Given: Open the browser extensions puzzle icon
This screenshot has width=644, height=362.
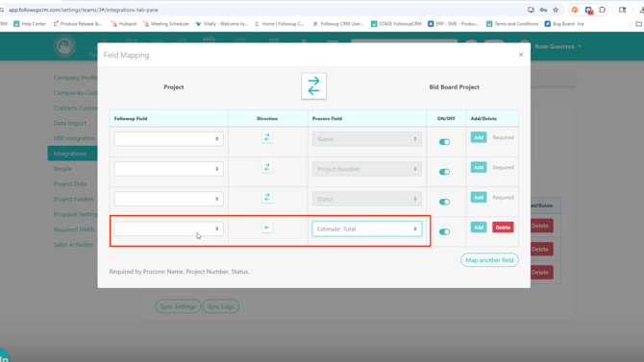Looking at the screenshot, I should 602,10.
